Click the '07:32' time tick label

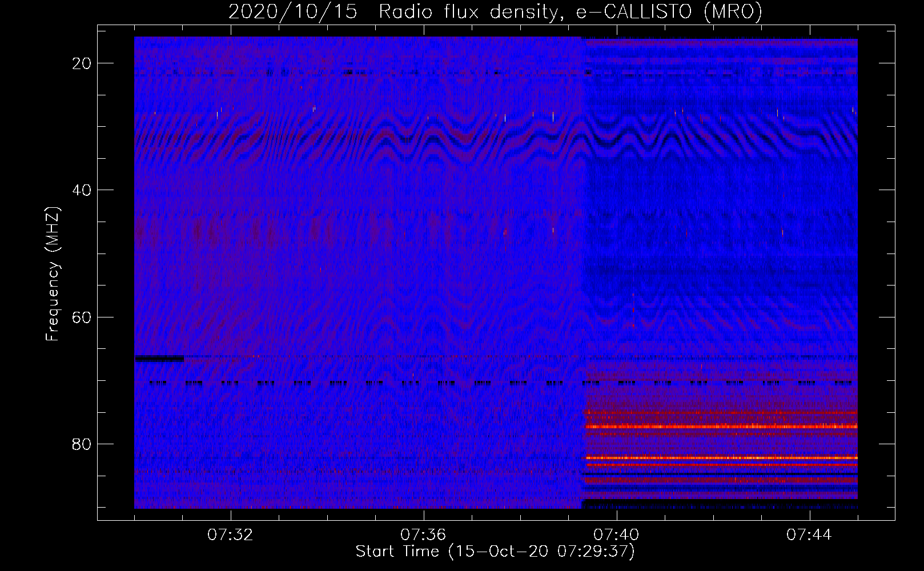[x=231, y=535]
